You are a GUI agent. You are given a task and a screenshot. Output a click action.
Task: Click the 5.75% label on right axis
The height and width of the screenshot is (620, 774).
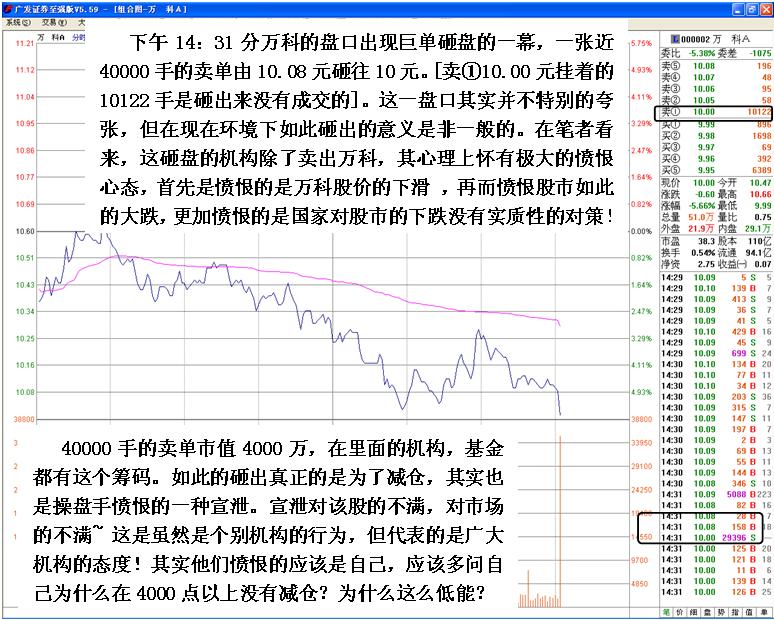[x=641, y=43]
